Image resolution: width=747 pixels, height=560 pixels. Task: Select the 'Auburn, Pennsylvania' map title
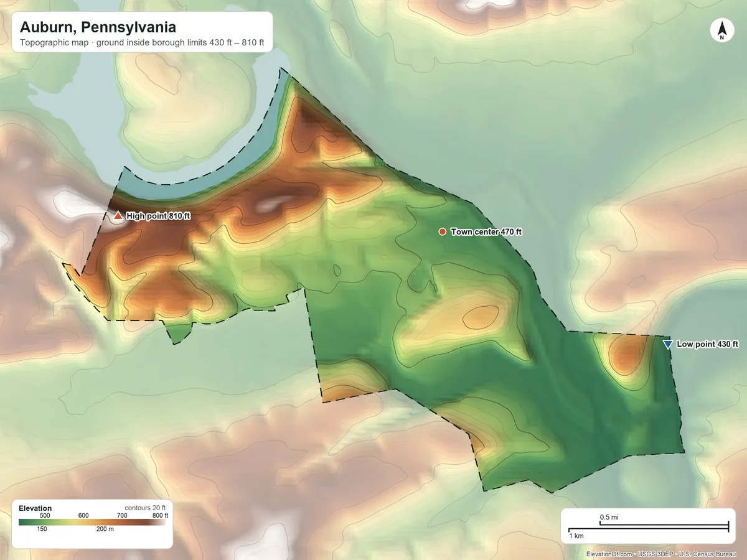point(98,27)
